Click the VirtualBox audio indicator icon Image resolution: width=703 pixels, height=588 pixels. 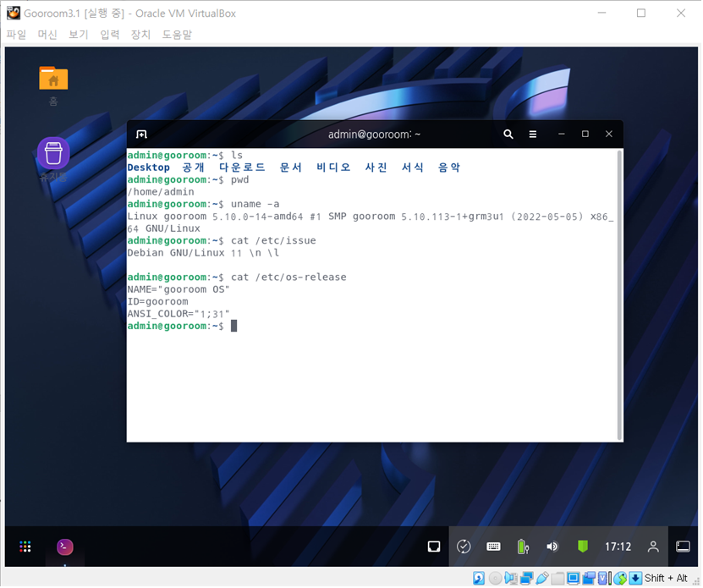click(511, 579)
